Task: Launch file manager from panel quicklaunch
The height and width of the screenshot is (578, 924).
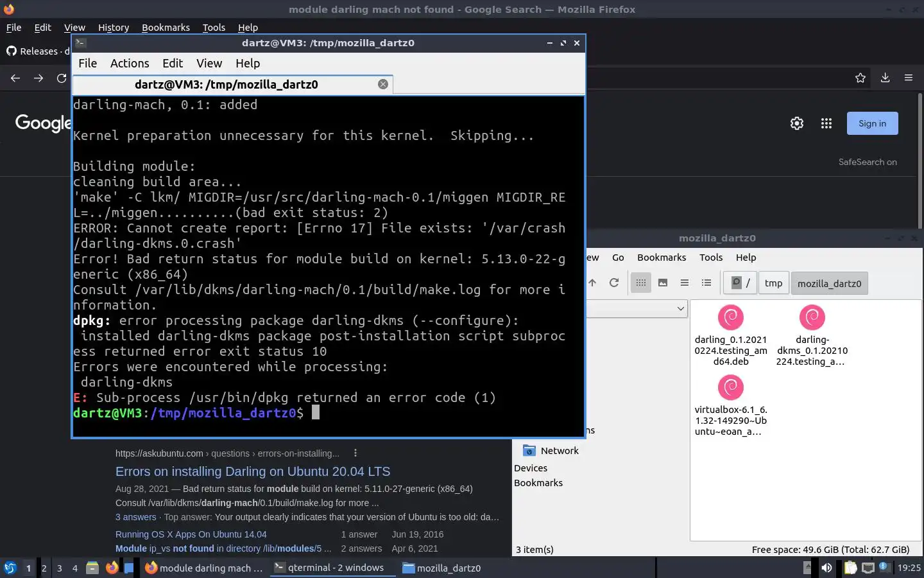Action: pyautogui.click(x=92, y=568)
